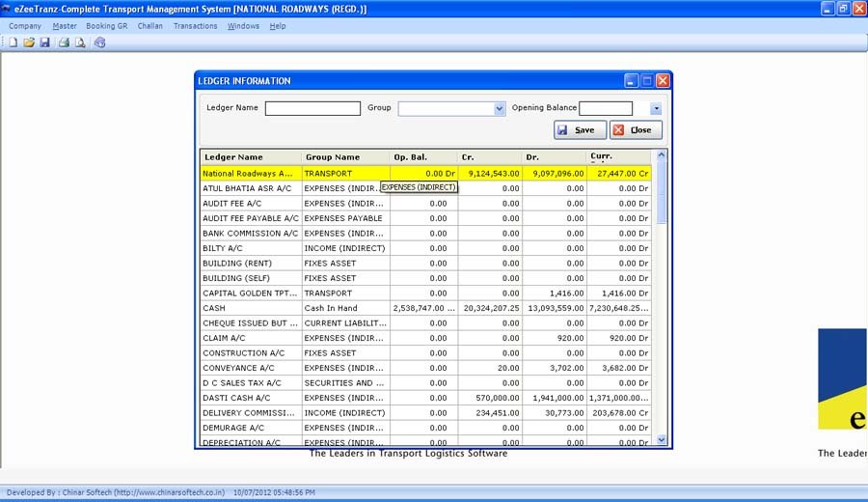Restore down the main eZeeTranz window
Image resolution: width=868 pixels, height=502 pixels.
click(x=843, y=9)
